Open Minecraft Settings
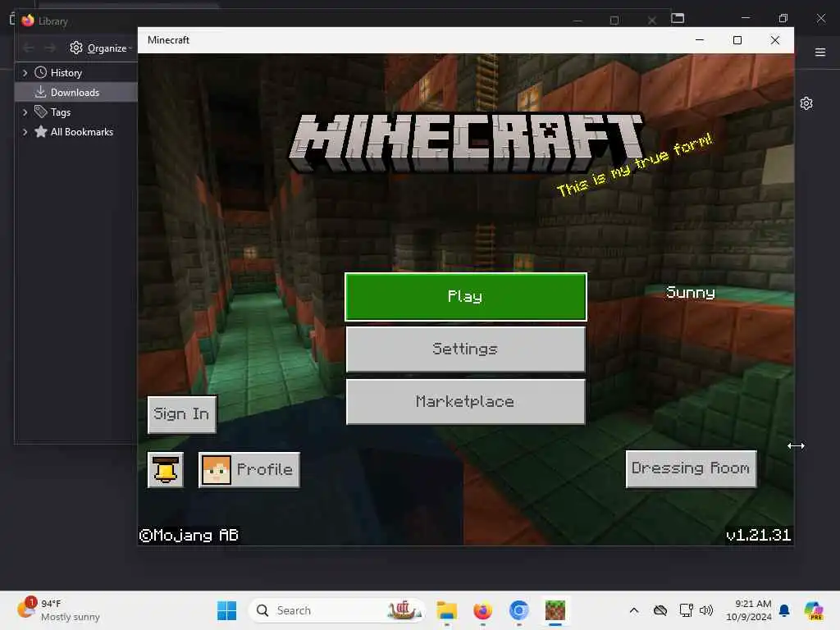 click(x=466, y=349)
